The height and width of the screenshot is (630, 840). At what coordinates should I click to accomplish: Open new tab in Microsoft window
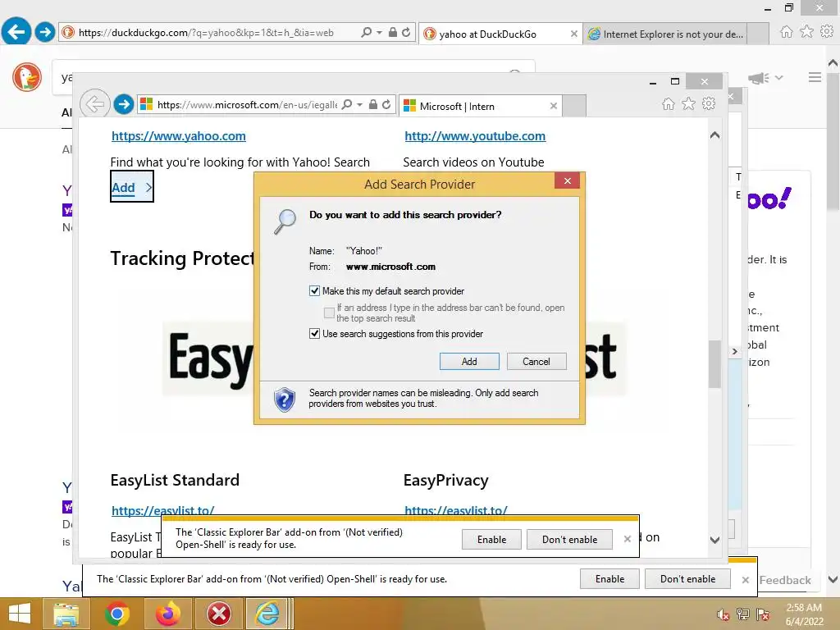pos(574,106)
